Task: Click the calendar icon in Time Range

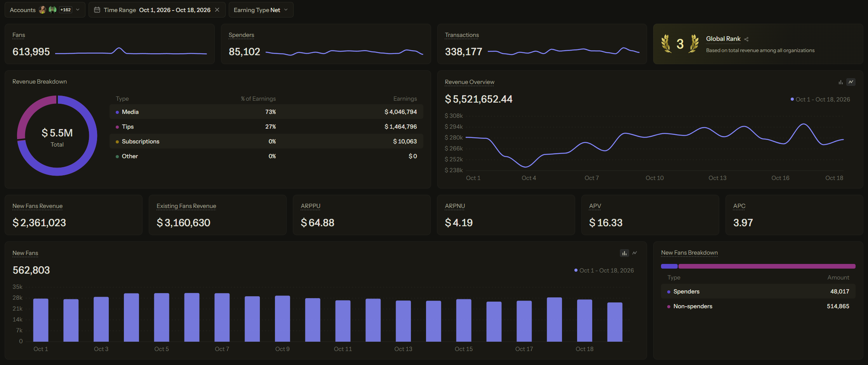Action: 97,10
